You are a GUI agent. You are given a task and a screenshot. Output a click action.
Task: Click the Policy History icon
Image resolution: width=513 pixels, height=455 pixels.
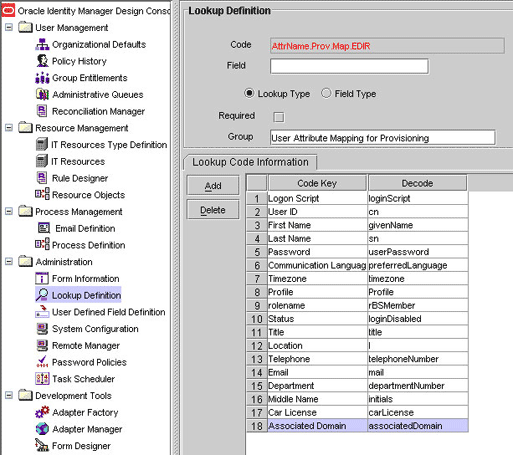(x=42, y=61)
